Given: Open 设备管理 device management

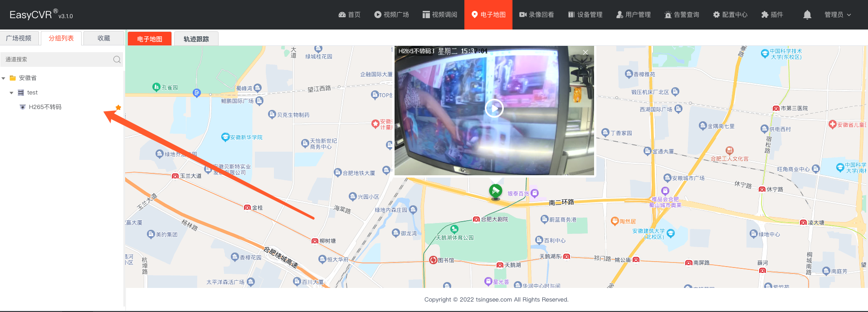Looking at the screenshot, I should 585,15.
